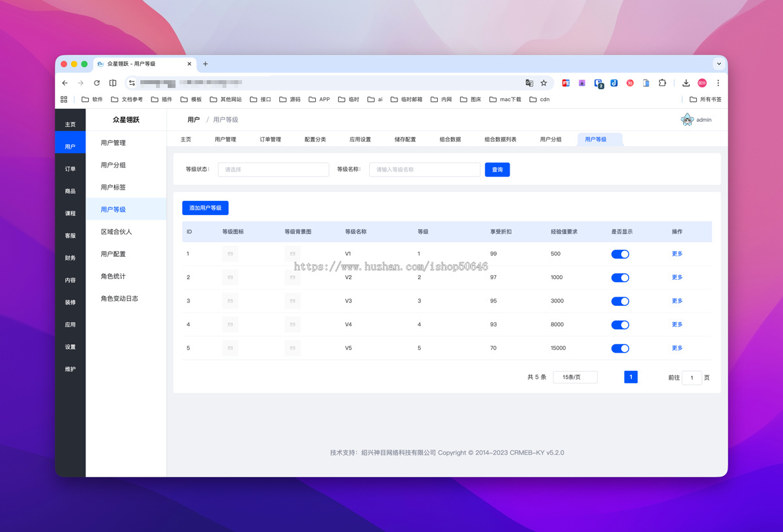Open the mac下载 bookmark folder
783x532 pixels.
[505, 100]
